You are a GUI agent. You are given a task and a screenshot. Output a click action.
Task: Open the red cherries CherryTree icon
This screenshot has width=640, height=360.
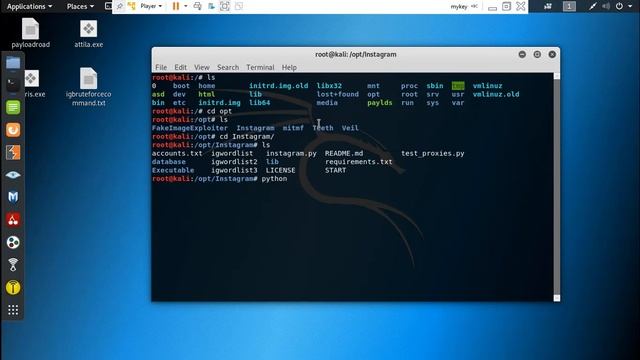point(13,220)
